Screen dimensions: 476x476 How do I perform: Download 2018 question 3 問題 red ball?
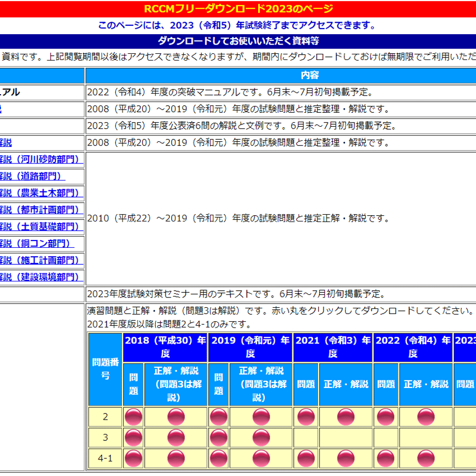pyautogui.click(x=133, y=438)
